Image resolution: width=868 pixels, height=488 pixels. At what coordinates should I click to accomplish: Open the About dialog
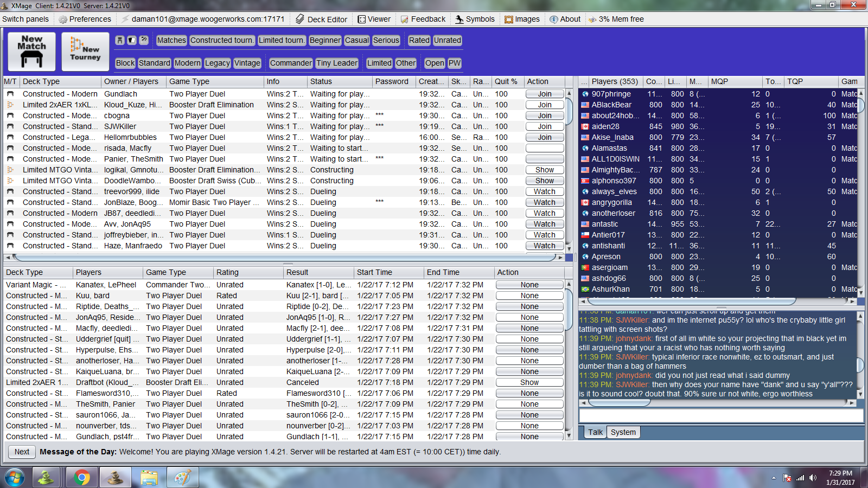tap(565, 19)
